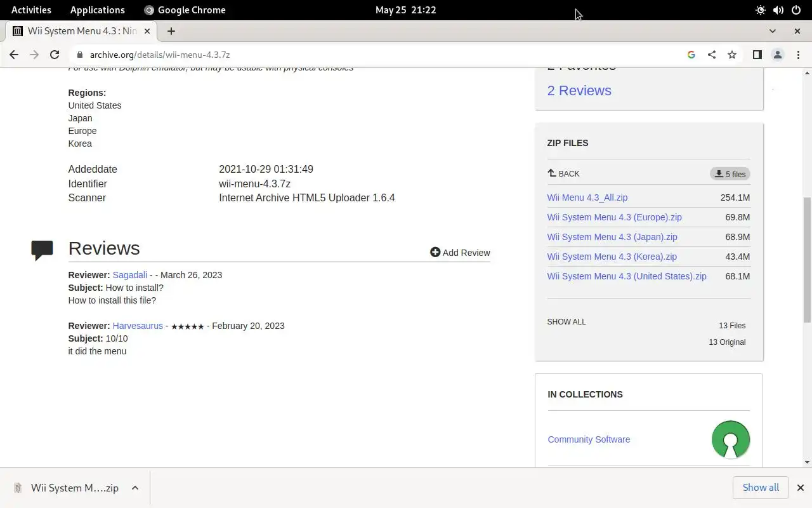Bookmark this page with the star icon
Image resolution: width=812 pixels, height=508 pixels.
[x=732, y=55]
